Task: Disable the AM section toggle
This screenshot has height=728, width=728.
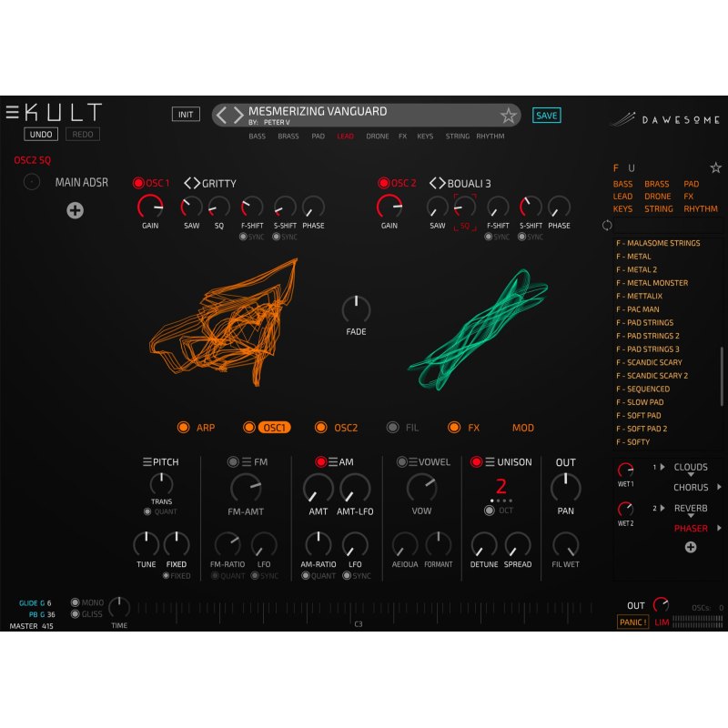Action: click(x=320, y=462)
